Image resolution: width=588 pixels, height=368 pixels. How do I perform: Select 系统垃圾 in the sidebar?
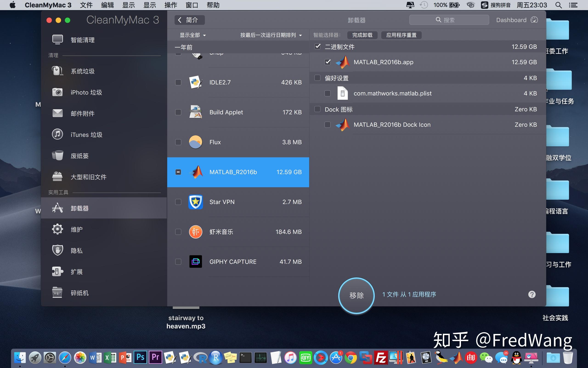pos(104,71)
